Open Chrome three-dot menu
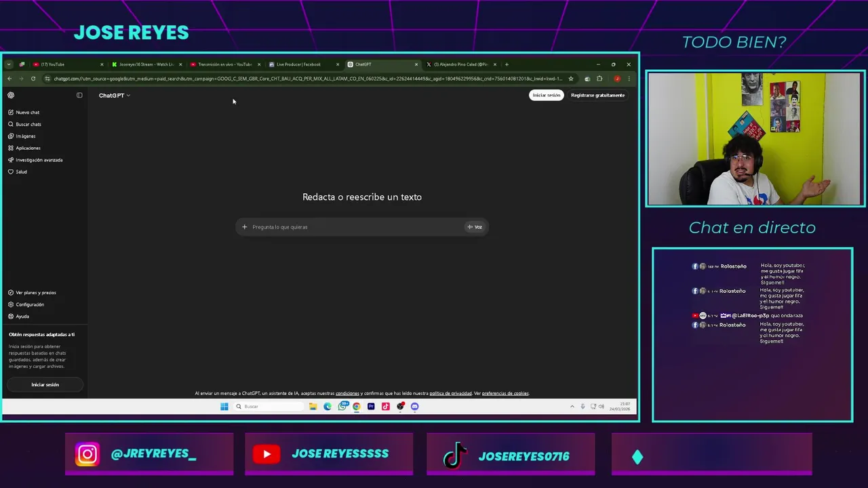The height and width of the screenshot is (488, 868). pyautogui.click(x=629, y=79)
